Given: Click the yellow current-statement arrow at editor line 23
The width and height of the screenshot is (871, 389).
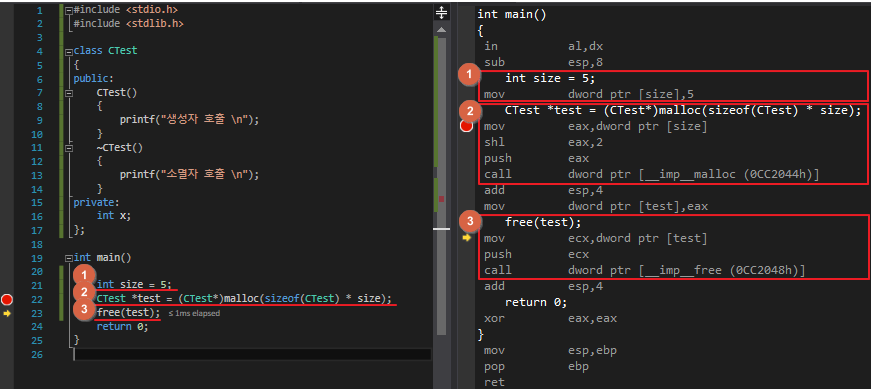Looking at the screenshot, I should [7, 313].
